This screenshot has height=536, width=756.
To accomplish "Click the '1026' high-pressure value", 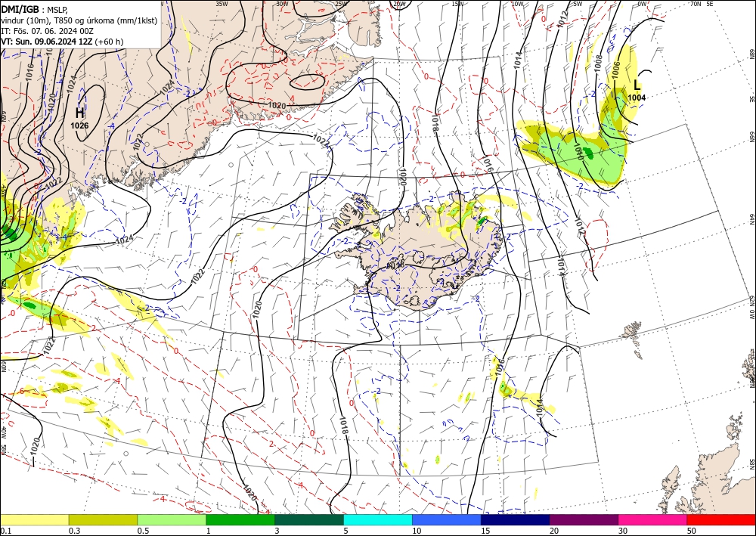I will point(79,125).
